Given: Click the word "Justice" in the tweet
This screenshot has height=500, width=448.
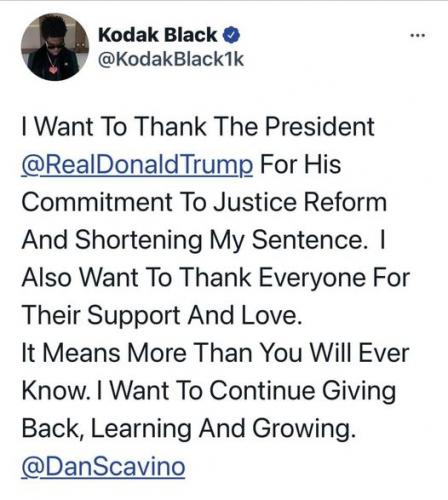Looking at the screenshot, I should coord(255,202).
